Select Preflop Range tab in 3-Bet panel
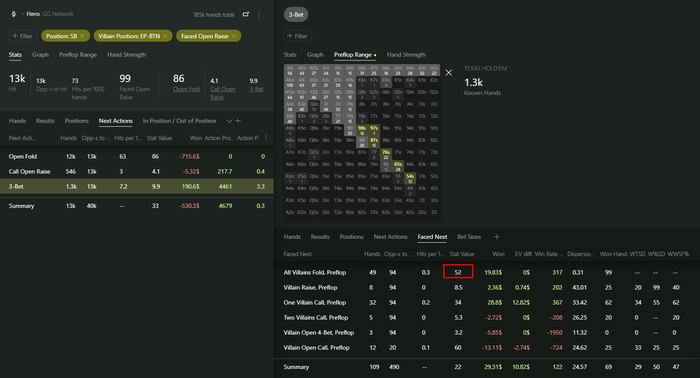Image resolution: width=700 pixels, height=378 pixels. (353, 54)
